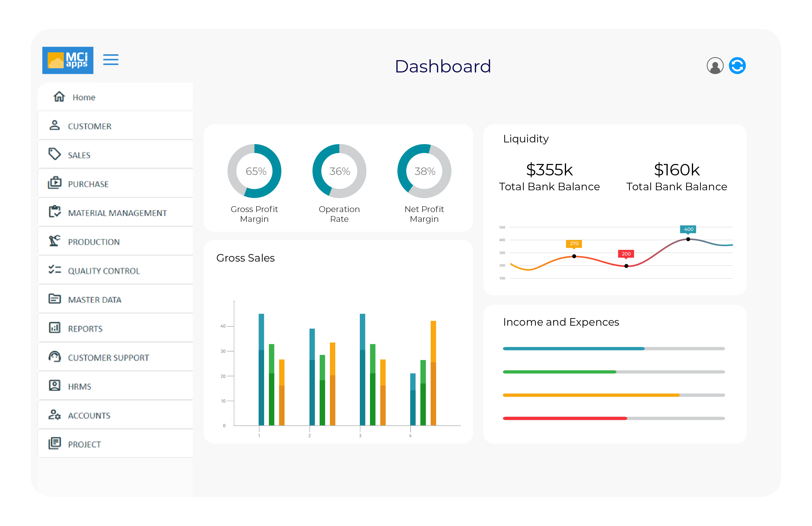This screenshot has width=812, height=526.
Task: Click the Accounts person-gear icon
Action: tap(55, 415)
